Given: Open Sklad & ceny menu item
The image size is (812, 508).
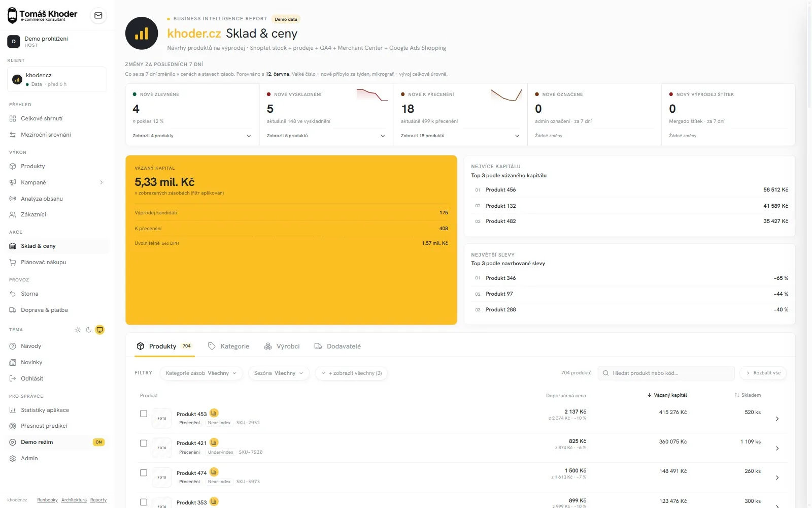Looking at the screenshot, I should pos(57,246).
